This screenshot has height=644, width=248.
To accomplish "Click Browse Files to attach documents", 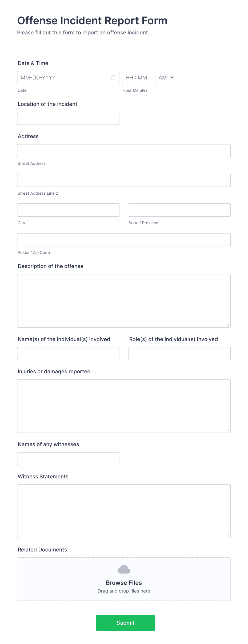I will 124,583.
